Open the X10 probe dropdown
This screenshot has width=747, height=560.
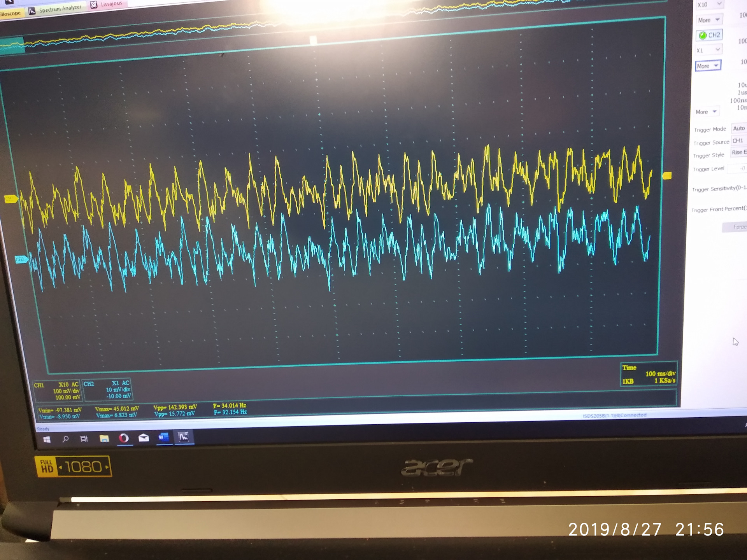tap(709, 5)
